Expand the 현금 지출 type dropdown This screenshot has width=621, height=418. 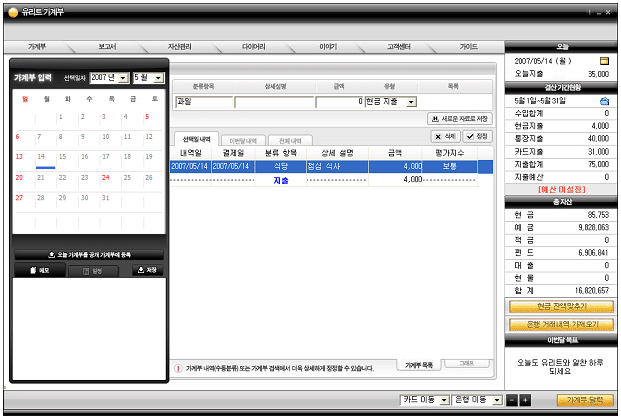[x=390, y=101]
